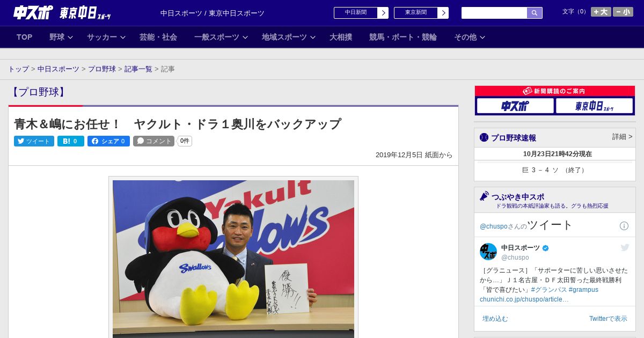The width and height of the screenshot is (644, 338).
Task: Click the プロ野球 breadcrumb link
Action: [102, 69]
